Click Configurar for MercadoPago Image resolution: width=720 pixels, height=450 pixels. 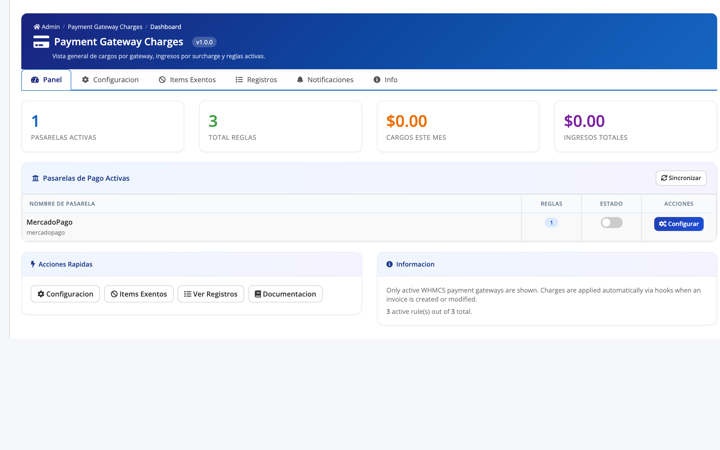tap(679, 224)
